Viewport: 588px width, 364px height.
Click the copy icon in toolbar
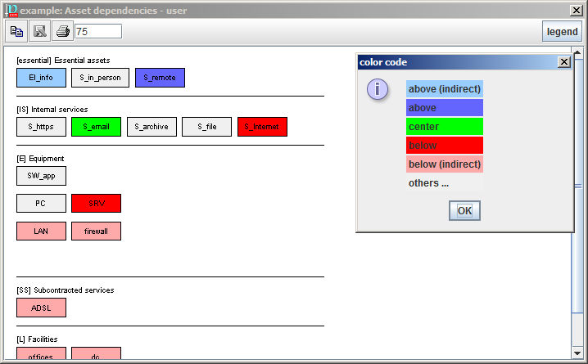16,31
